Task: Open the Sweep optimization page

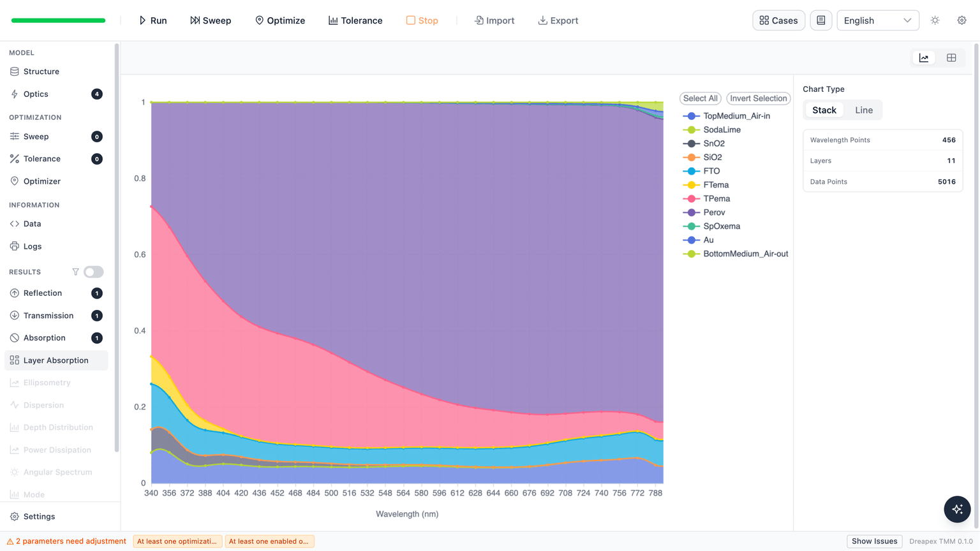Action: [x=56, y=136]
